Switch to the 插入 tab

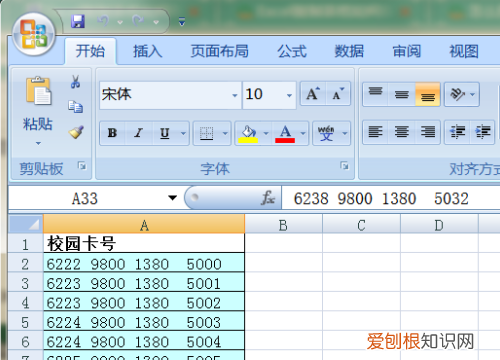[x=148, y=51]
